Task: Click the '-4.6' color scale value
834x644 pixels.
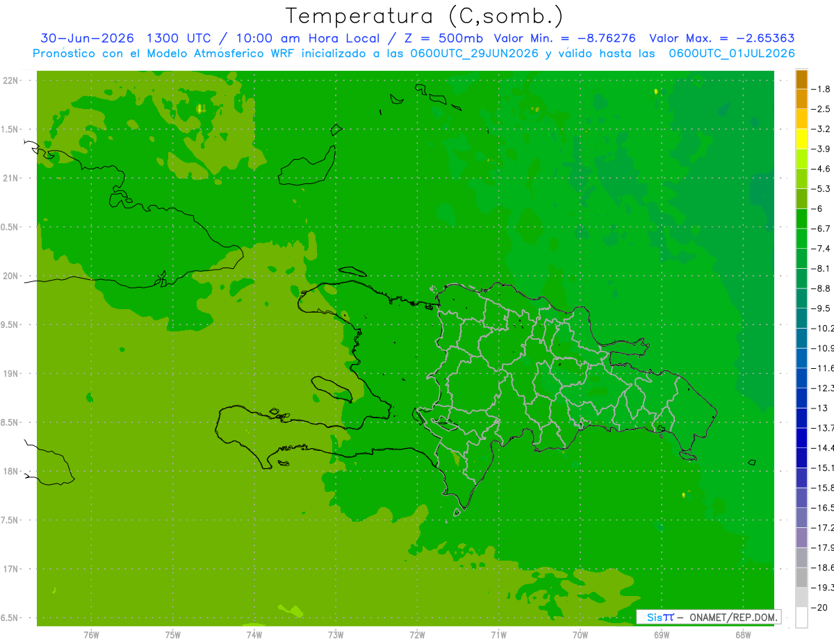Action: [x=821, y=169]
